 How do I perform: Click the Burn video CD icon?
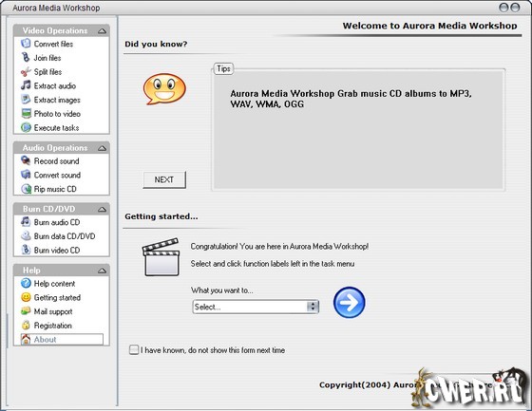pos(26,250)
